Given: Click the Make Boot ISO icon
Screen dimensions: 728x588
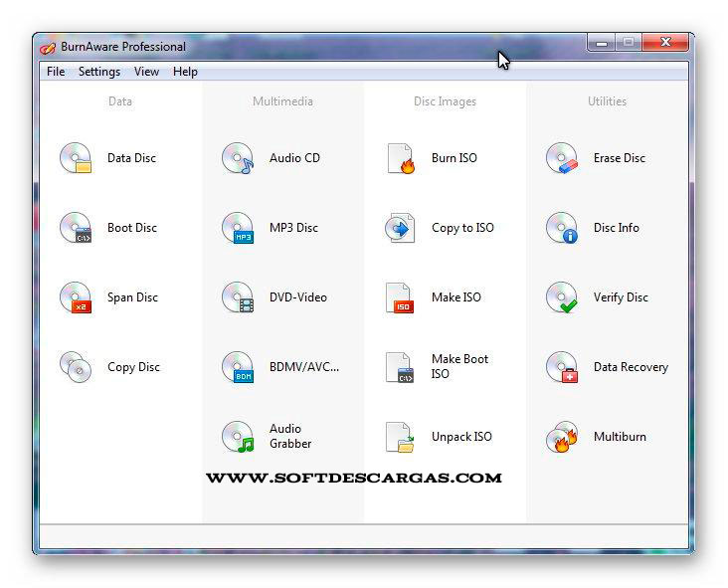Looking at the screenshot, I should click(400, 367).
